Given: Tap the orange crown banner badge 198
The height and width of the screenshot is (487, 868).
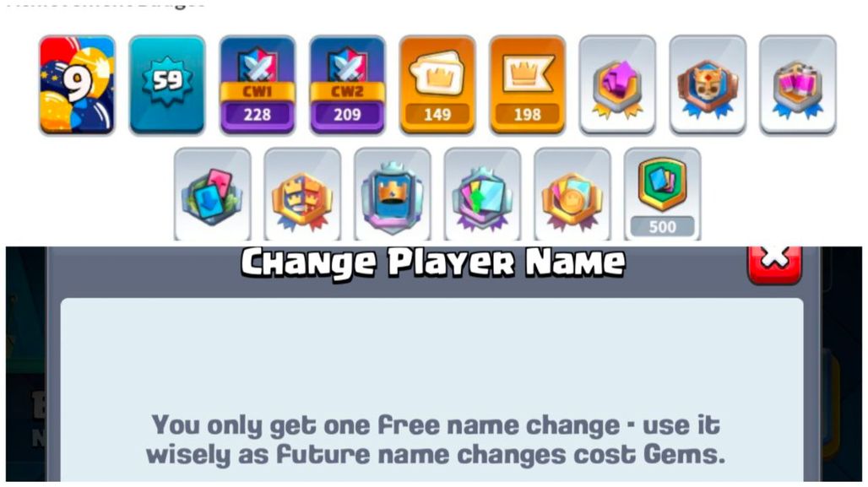Looking at the screenshot, I should coord(528,85).
